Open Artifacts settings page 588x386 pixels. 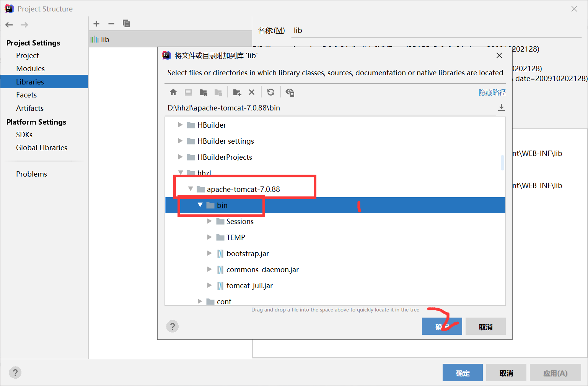coord(30,108)
